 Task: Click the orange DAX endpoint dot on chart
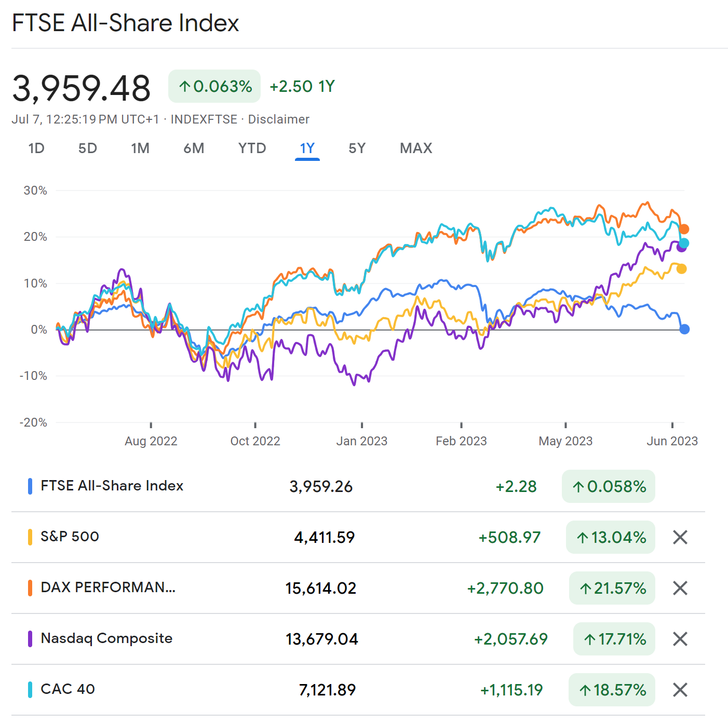684,229
